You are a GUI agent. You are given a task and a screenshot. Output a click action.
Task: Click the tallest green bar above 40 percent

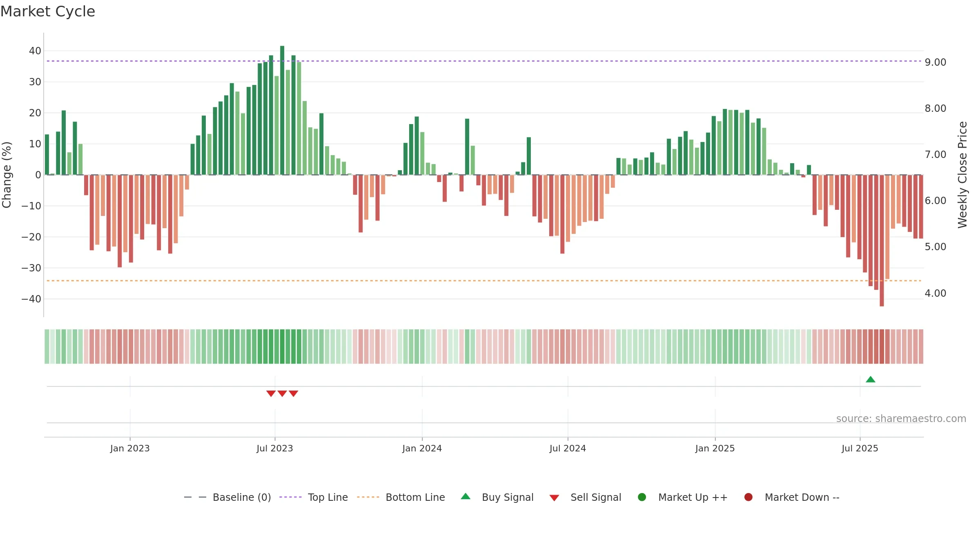point(282,110)
